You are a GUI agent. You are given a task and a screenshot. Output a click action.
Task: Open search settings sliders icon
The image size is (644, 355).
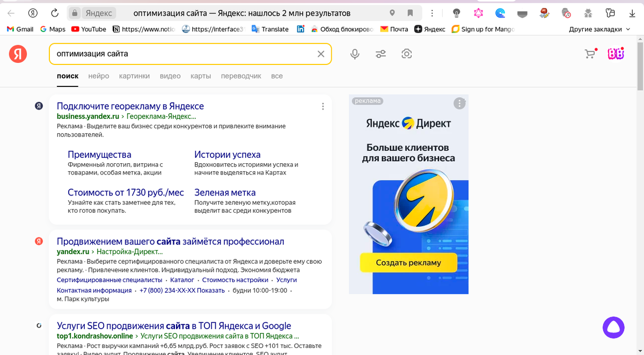pos(380,54)
